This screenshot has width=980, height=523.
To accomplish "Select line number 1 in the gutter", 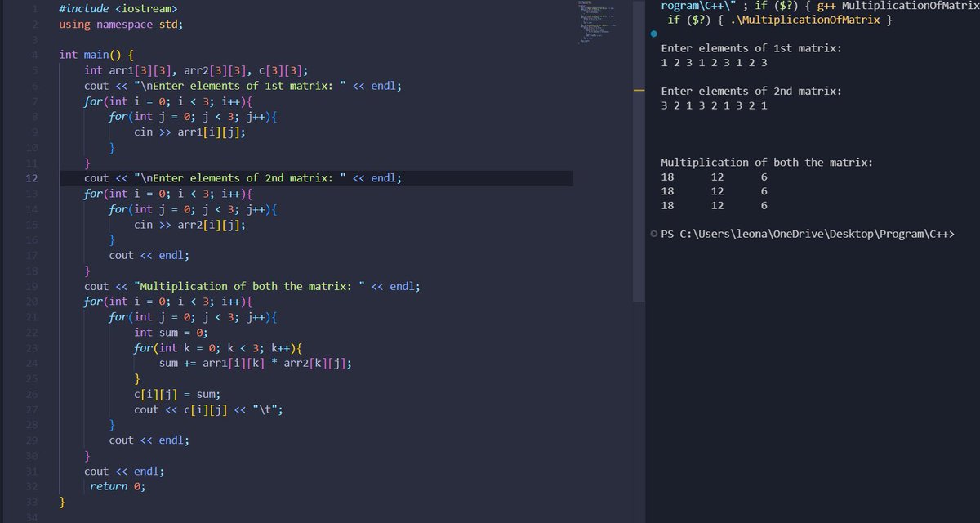I will pos(34,9).
